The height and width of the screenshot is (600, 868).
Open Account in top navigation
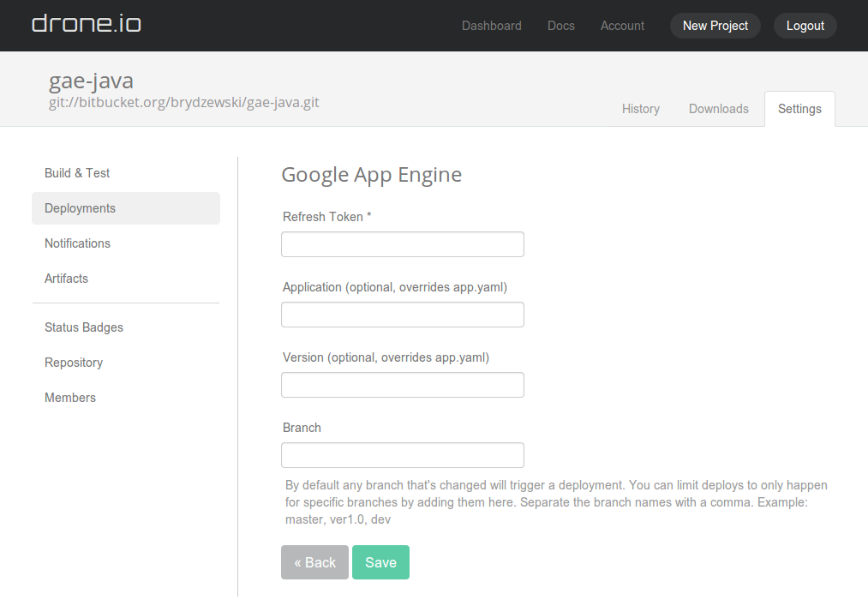(622, 26)
